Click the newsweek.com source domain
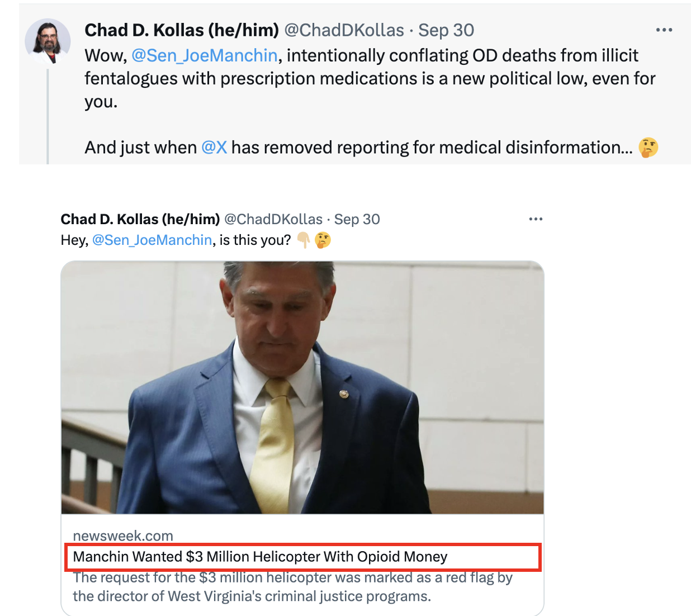691x616 pixels. [123, 536]
